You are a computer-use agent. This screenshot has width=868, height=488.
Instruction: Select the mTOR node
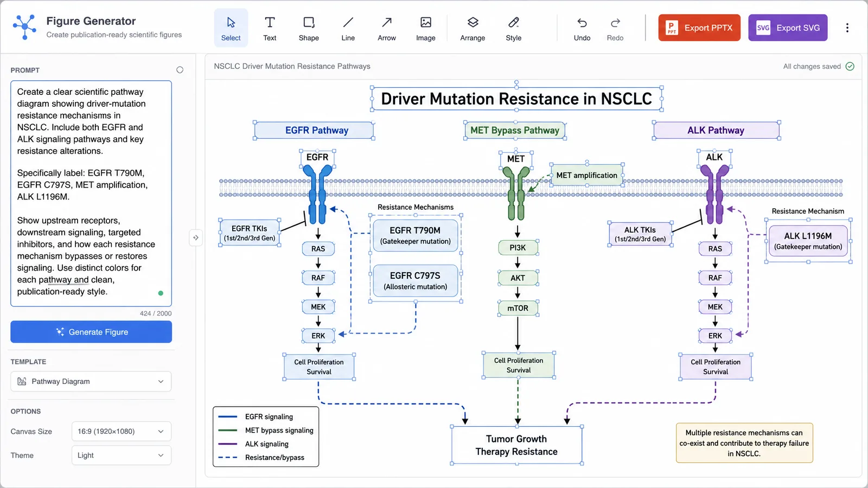click(x=518, y=308)
